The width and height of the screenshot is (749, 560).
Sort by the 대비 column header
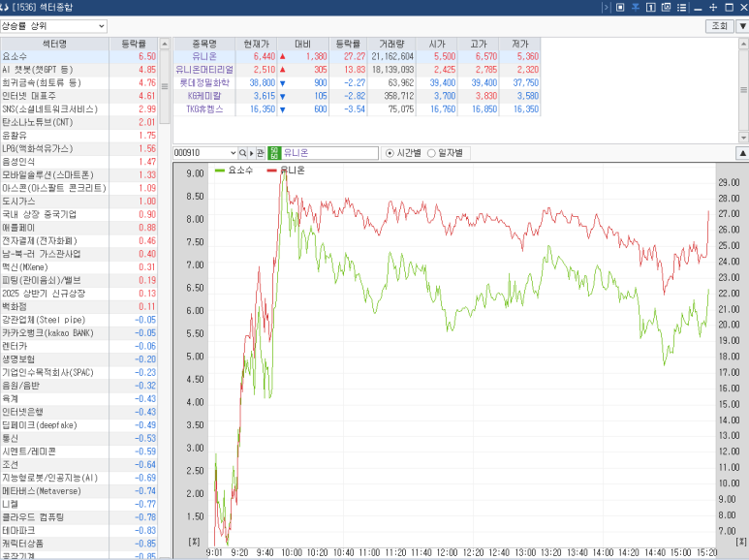(x=303, y=44)
